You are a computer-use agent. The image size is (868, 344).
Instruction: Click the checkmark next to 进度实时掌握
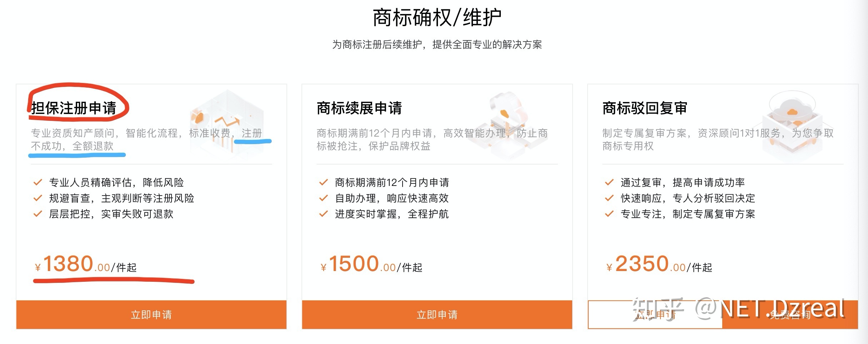point(323,214)
